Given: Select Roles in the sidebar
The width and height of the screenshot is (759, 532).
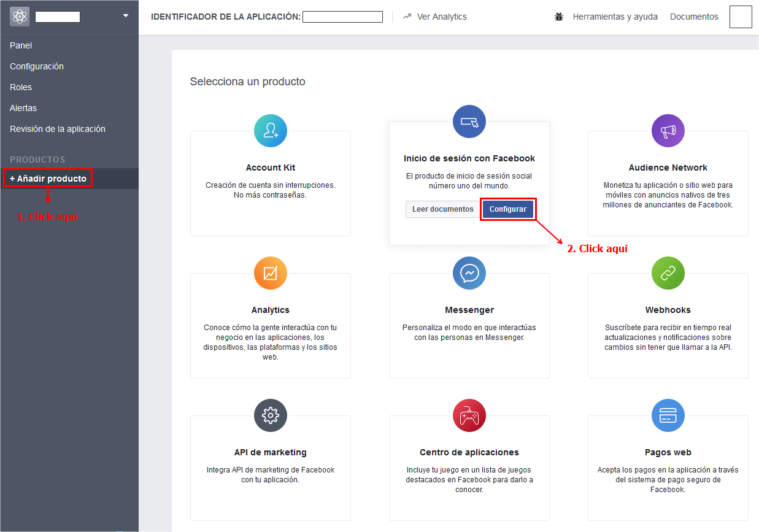Looking at the screenshot, I should point(21,87).
